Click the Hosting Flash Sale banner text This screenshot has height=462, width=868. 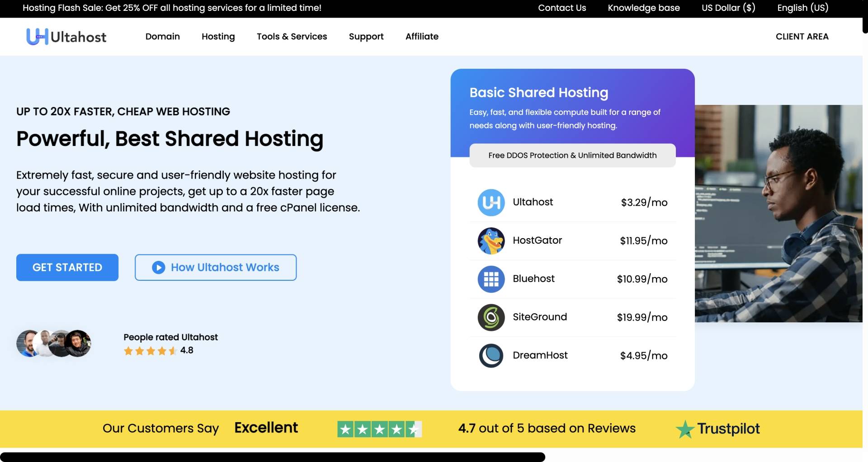[172, 8]
